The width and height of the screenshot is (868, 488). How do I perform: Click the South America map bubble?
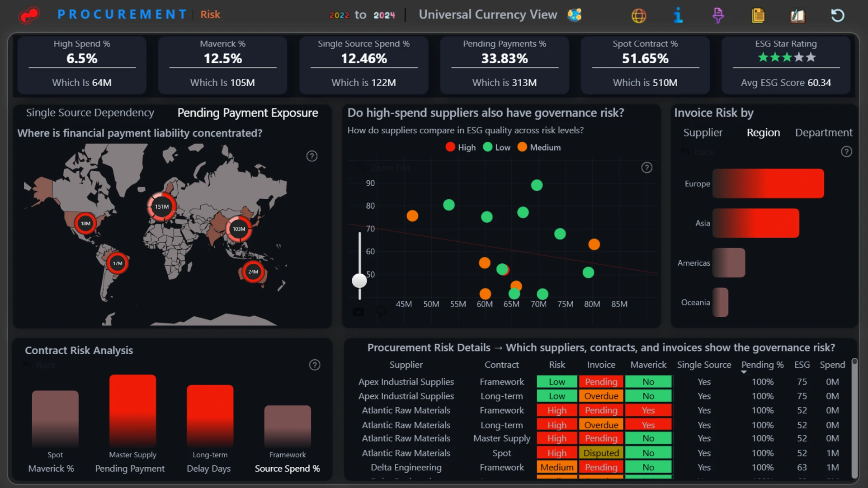click(x=118, y=263)
